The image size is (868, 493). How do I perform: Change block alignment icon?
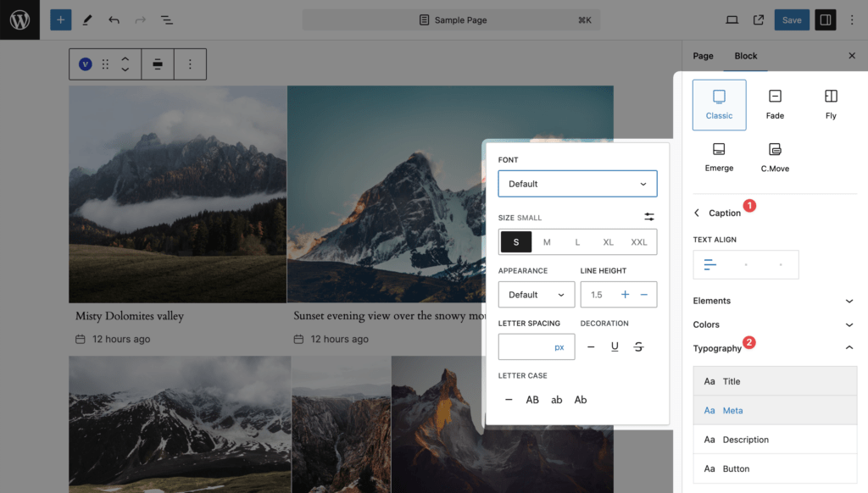click(158, 64)
